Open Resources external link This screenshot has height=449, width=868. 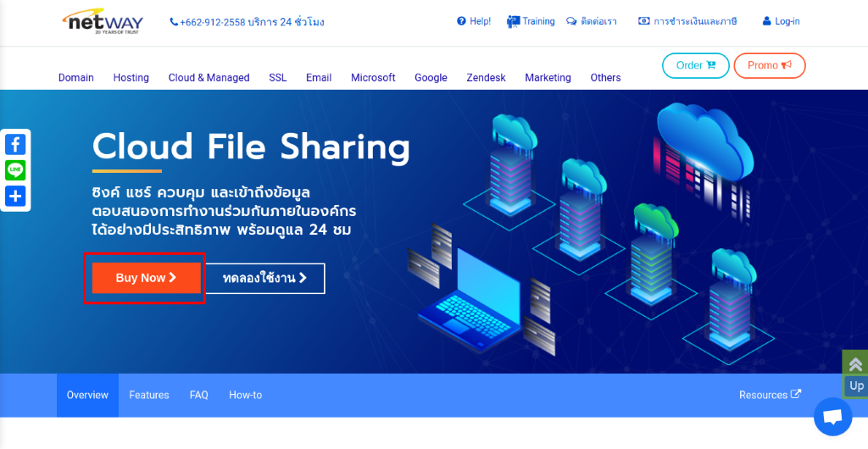click(770, 395)
